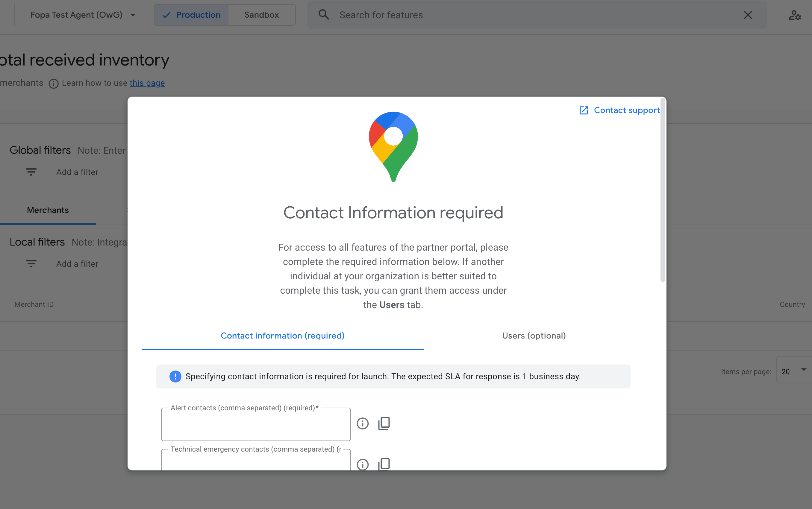Screen dimensions: 812x509
Task: Select the Sandbox environment toggle
Action: tap(261, 15)
